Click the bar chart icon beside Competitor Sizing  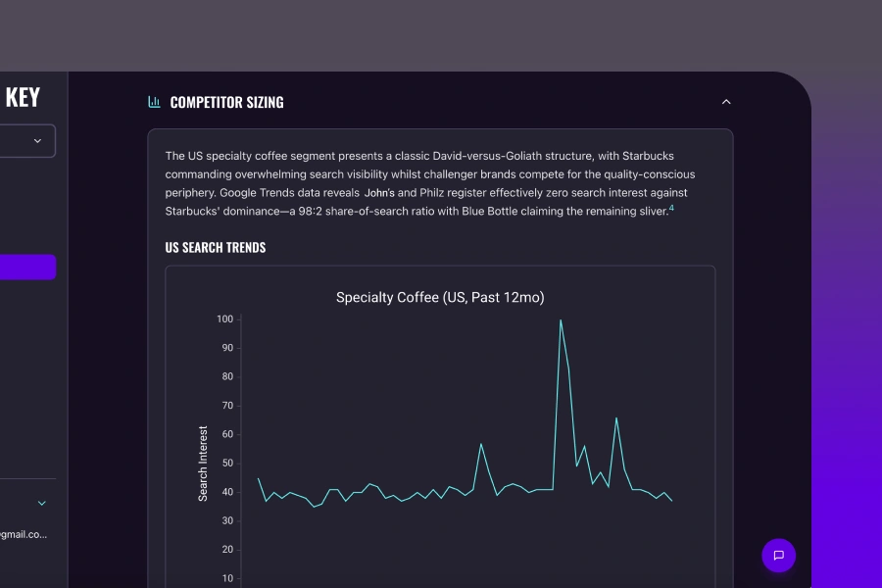(x=154, y=102)
